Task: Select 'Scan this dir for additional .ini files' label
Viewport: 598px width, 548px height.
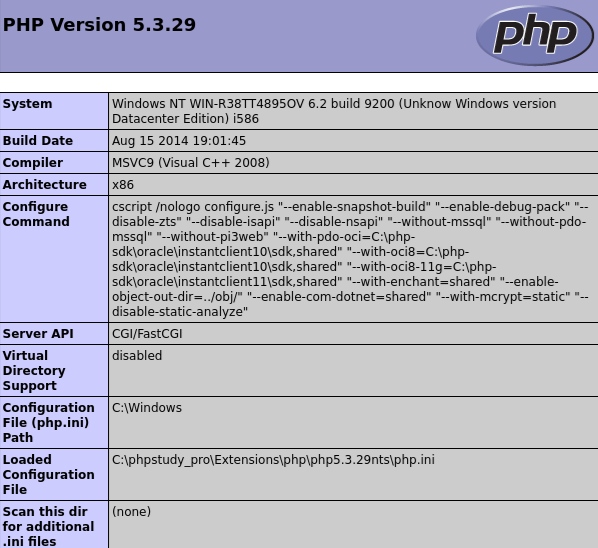Action: pyautogui.click(x=48, y=526)
